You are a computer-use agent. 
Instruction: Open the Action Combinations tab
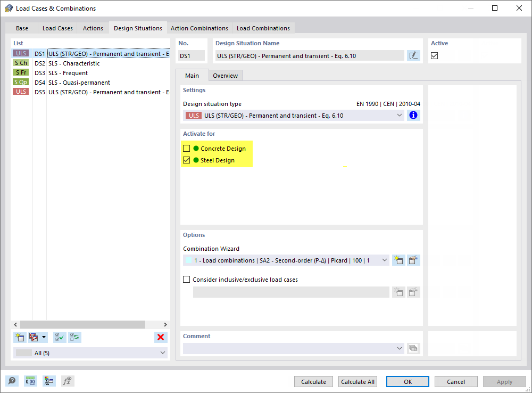[x=199, y=28]
